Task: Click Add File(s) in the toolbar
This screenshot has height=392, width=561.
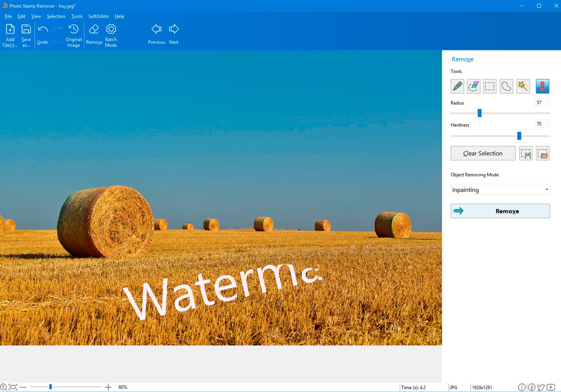Action: pyautogui.click(x=10, y=35)
